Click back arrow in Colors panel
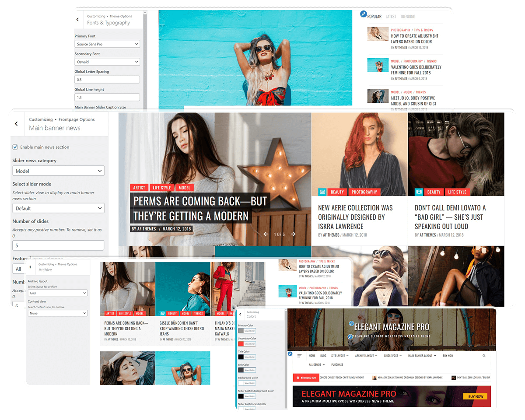The image size is (525, 420). (240, 314)
